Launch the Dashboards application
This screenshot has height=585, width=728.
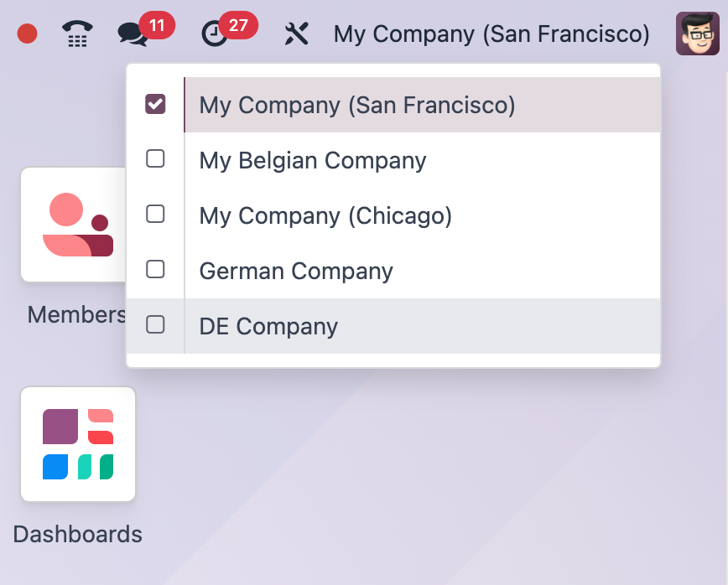click(78, 444)
